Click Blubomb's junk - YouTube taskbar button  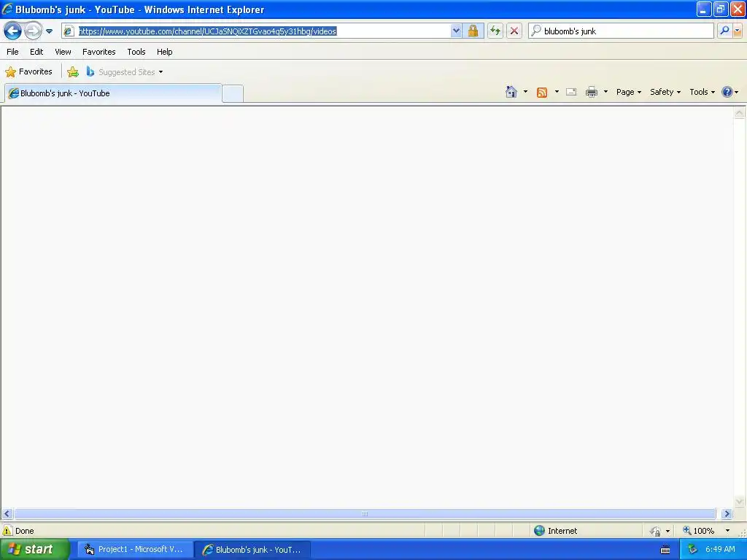252,550
